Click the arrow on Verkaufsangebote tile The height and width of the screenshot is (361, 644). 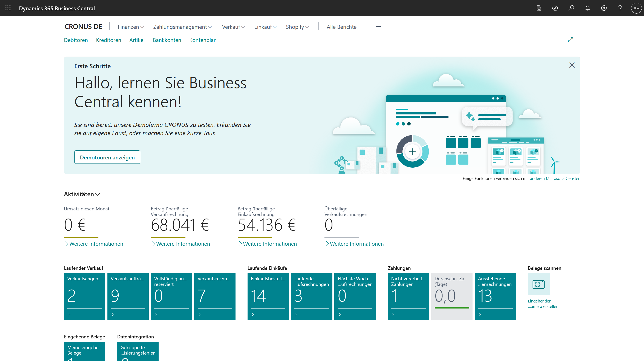pyautogui.click(x=69, y=315)
